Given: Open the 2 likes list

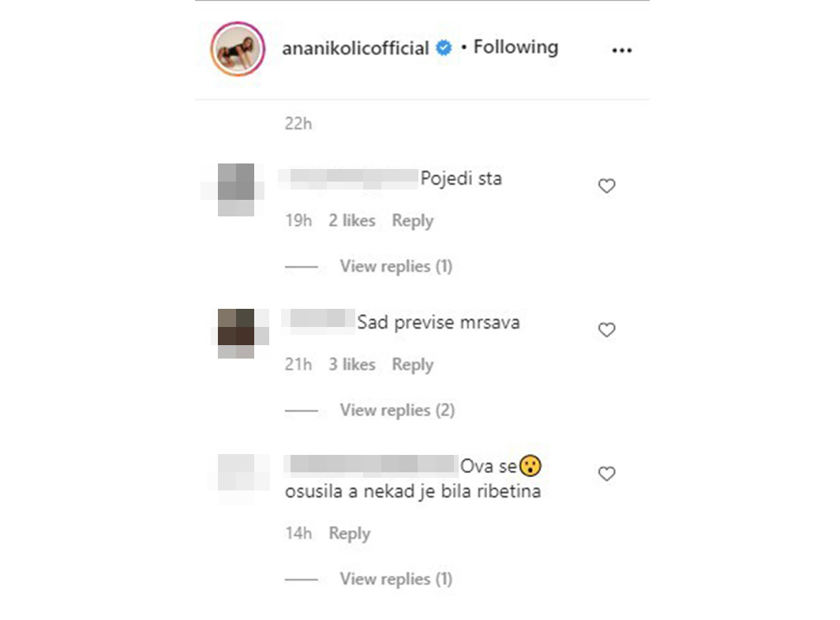Looking at the screenshot, I should point(351,220).
